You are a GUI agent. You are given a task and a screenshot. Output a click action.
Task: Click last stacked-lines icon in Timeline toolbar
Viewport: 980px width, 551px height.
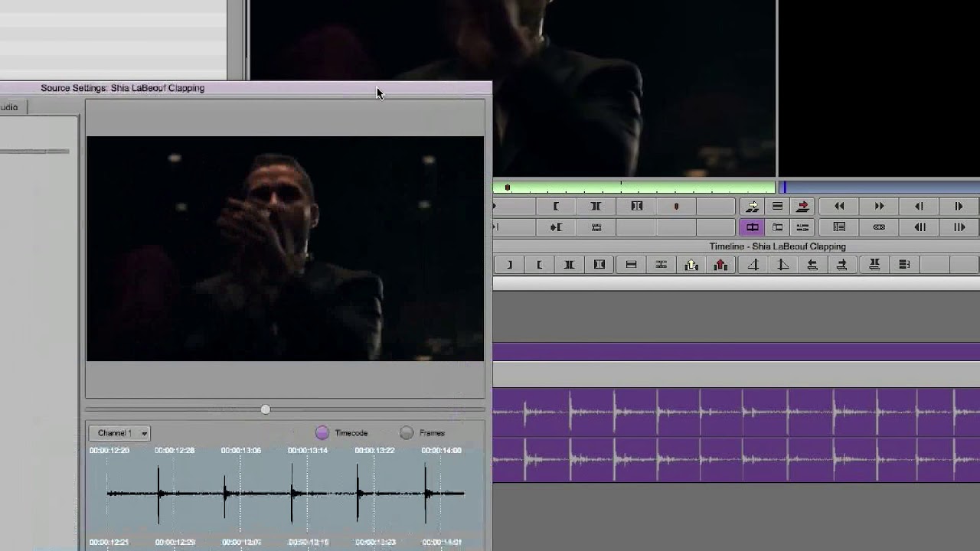tap(904, 265)
